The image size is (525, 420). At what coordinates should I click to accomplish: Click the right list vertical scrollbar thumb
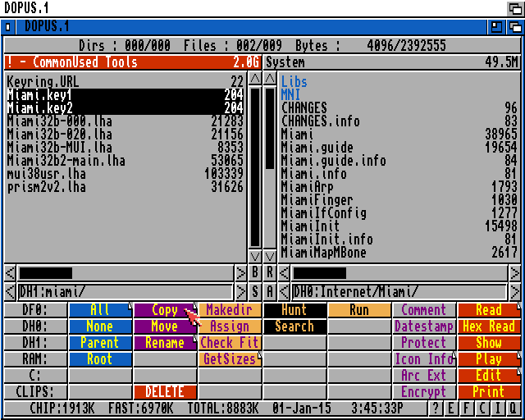270,128
